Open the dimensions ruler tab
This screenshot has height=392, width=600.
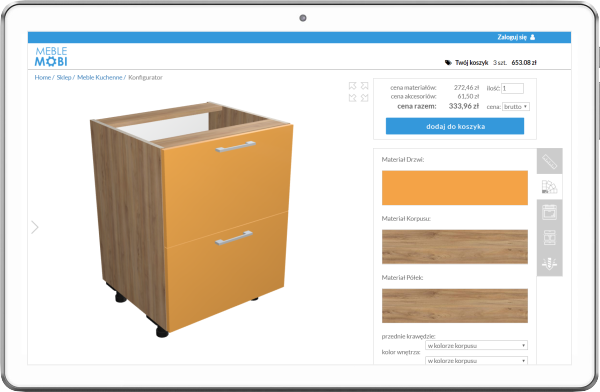[x=549, y=161]
